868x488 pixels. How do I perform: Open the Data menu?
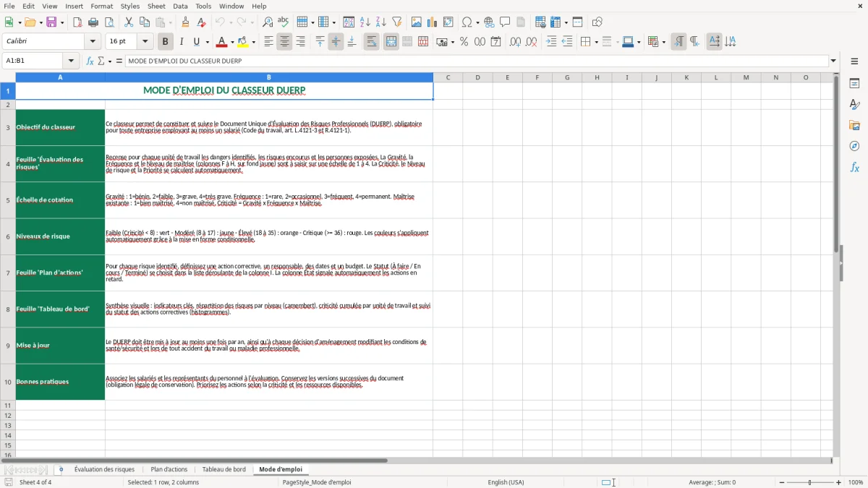181,6
